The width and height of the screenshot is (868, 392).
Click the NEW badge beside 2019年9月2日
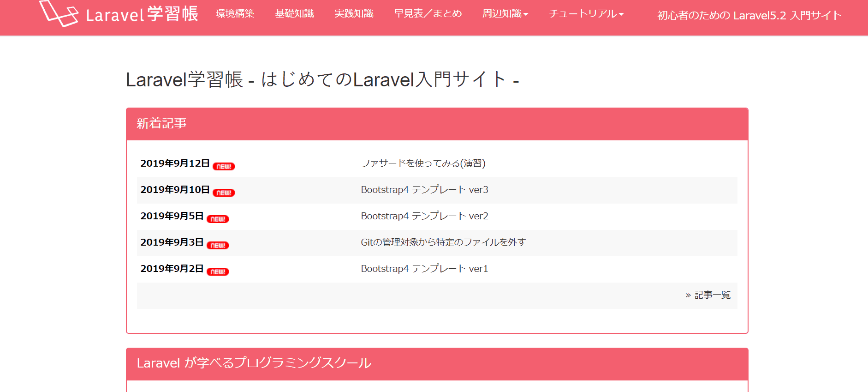pos(218,271)
